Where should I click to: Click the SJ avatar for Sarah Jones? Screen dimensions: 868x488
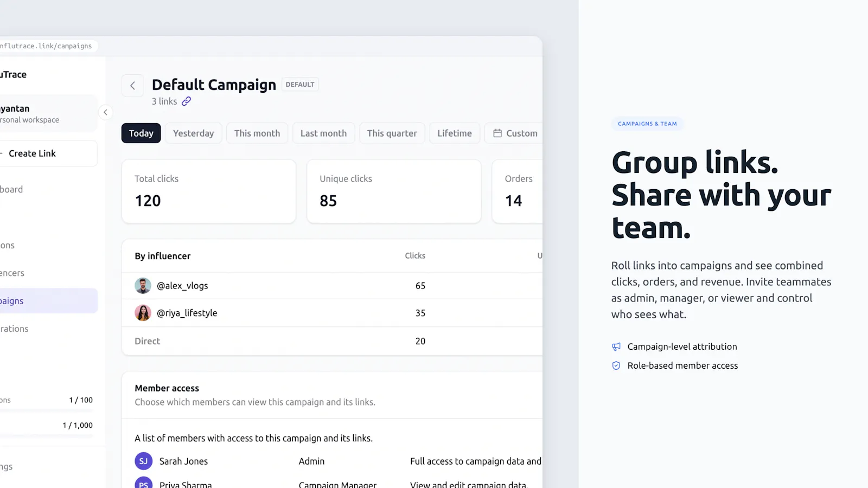pyautogui.click(x=143, y=461)
